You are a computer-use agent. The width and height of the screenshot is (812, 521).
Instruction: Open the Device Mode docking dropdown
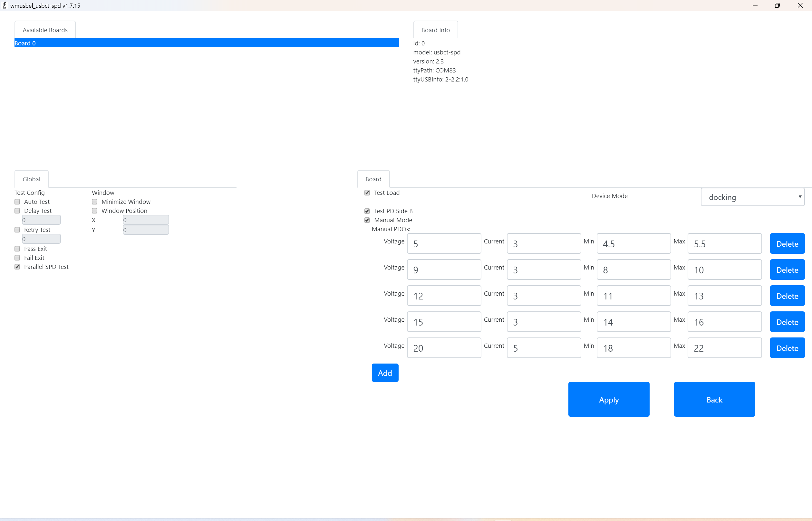[x=752, y=197]
